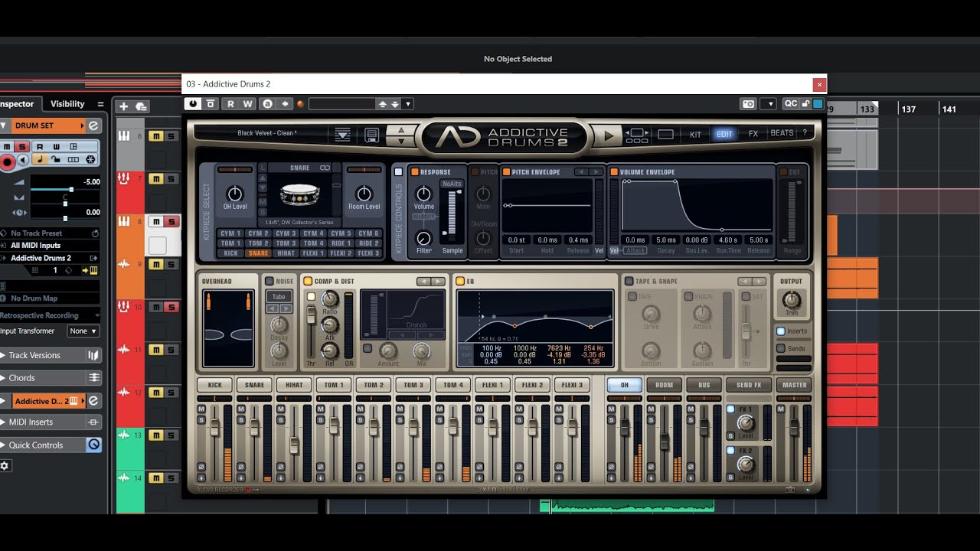Adjust the OH channel fader

click(x=625, y=427)
